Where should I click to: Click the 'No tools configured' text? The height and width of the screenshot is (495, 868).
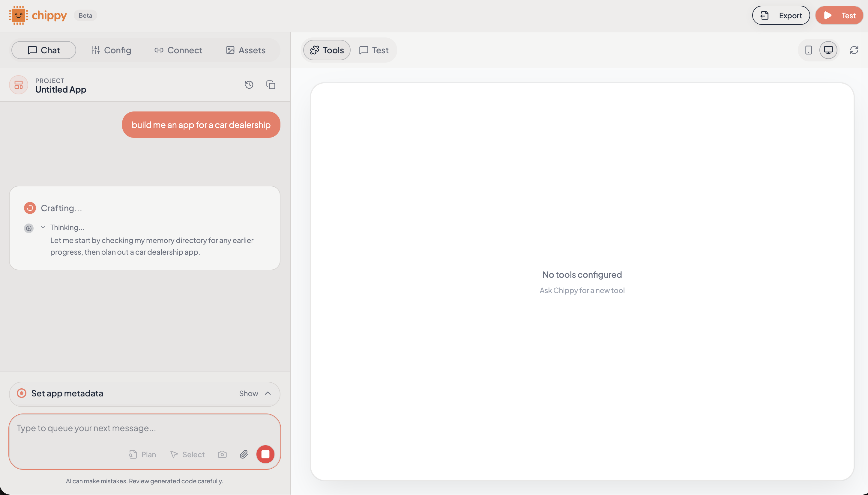582,274
